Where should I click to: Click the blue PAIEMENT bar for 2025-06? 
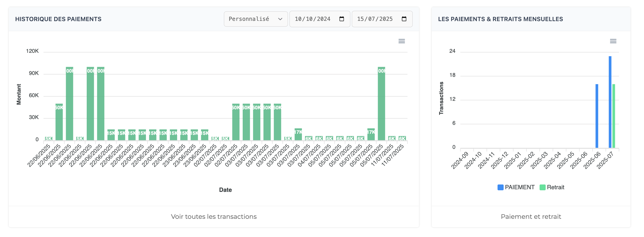click(597, 116)
